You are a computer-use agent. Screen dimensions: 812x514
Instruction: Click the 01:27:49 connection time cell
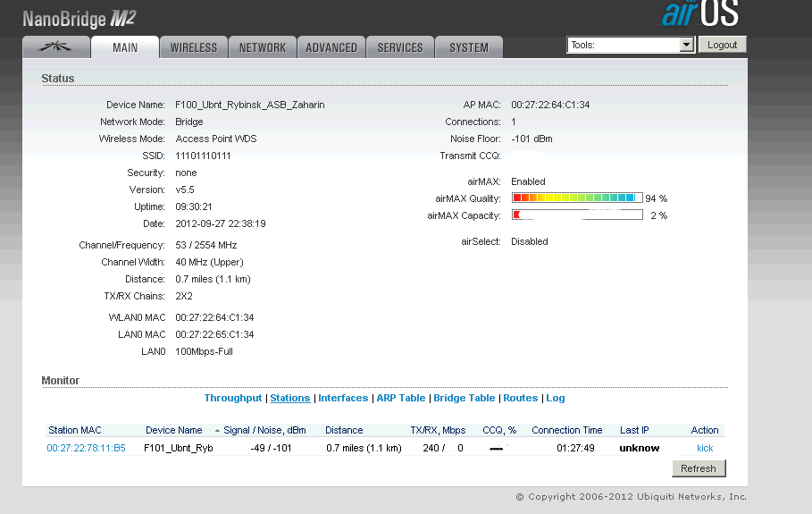[575, 448]
